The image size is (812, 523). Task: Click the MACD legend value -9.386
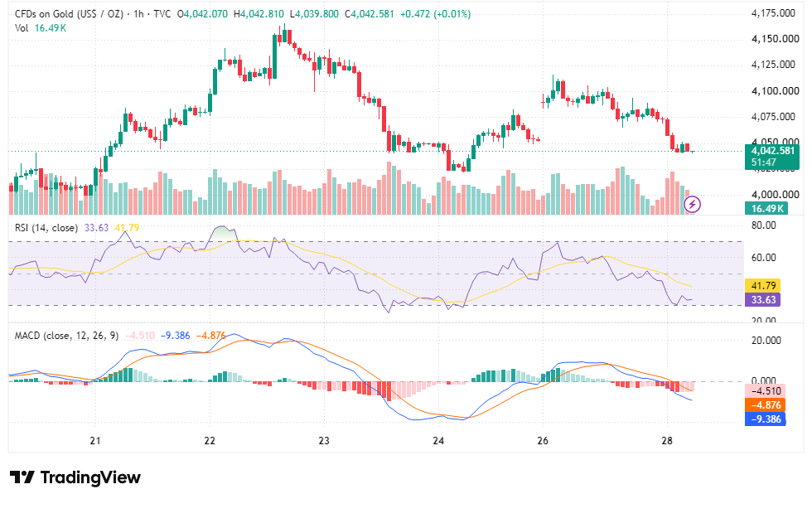coord(175,336)
